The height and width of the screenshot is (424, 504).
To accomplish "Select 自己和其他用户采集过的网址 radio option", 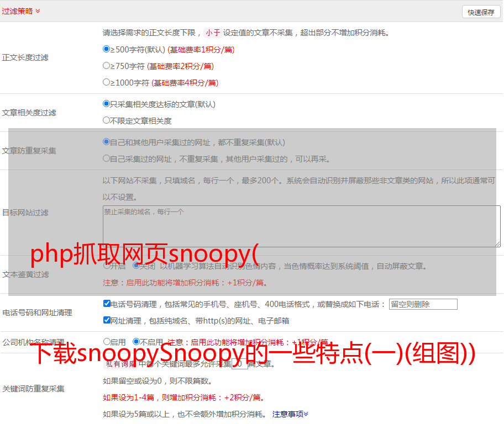I will (x=106, y=142).
